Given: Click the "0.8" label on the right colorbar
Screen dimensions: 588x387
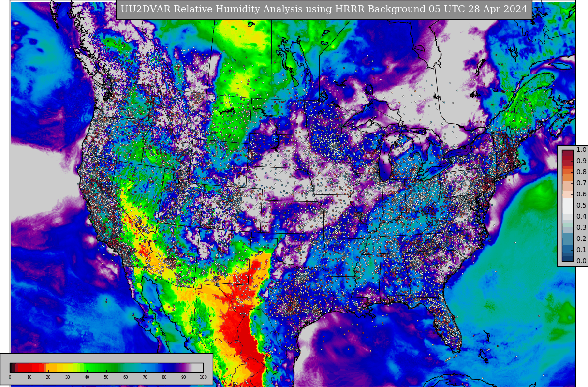Looking at the screenshot, I should pyautogui.click(x=581, y=172).
